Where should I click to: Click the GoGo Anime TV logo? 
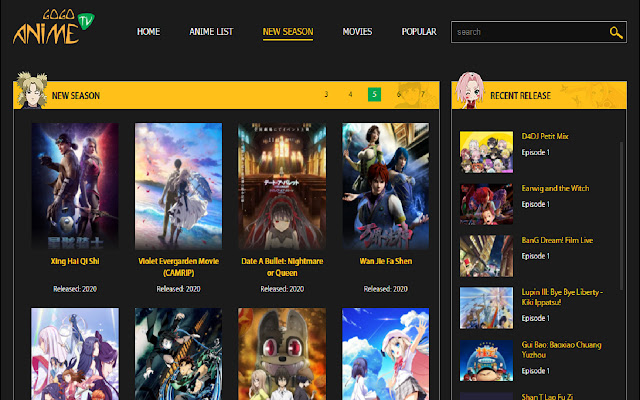tap(53, 27)
